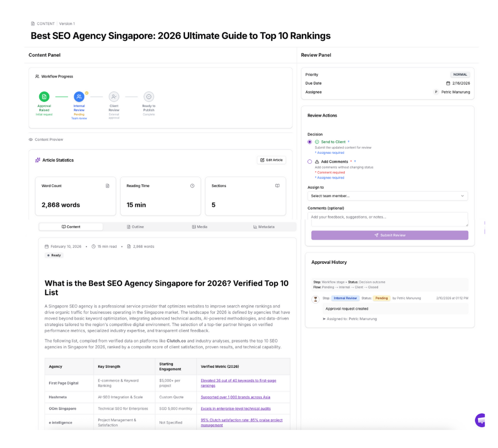Image resolution: width=498 pixels, height=448 pixels.
Task: Click the Client Review workflow step icon
Action: [114, 97]
